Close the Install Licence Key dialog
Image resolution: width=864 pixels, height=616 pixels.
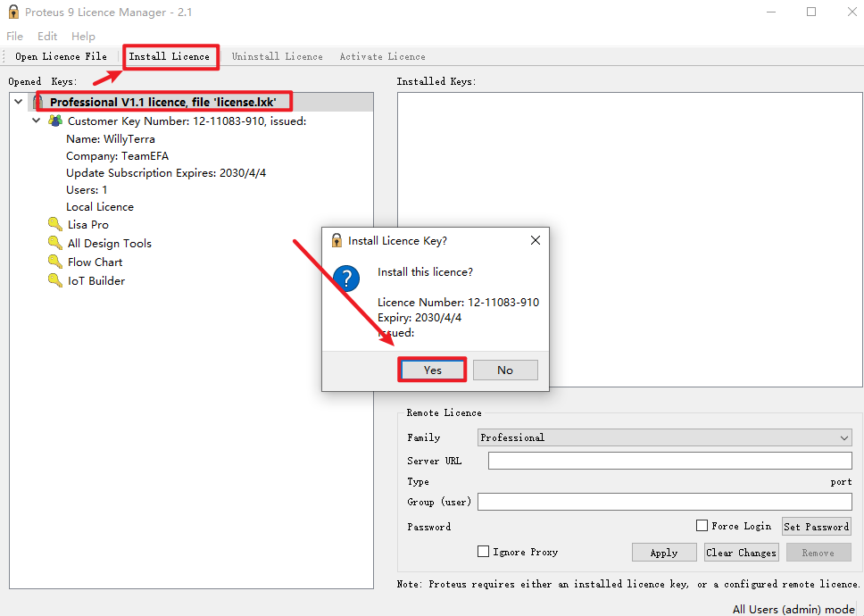tap(536, 240)
